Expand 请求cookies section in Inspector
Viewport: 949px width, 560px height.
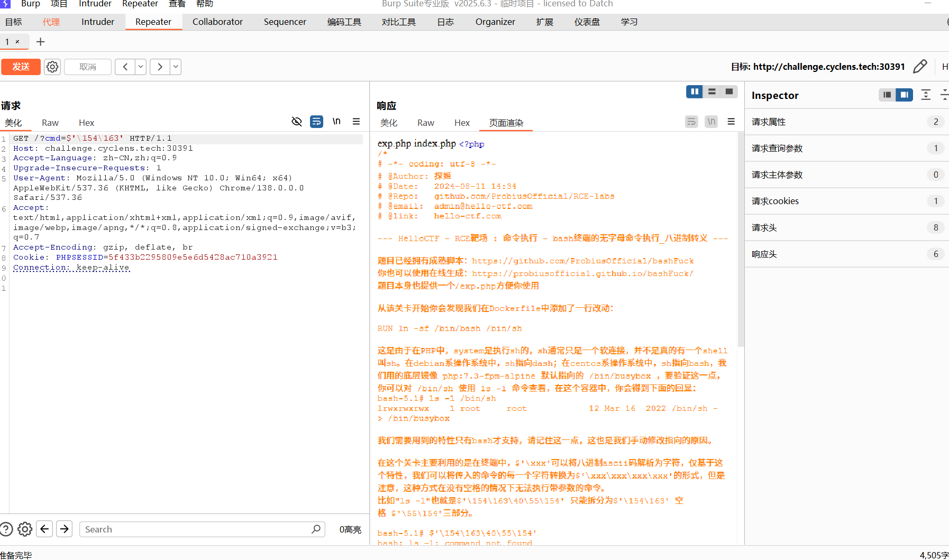(847, 201)
